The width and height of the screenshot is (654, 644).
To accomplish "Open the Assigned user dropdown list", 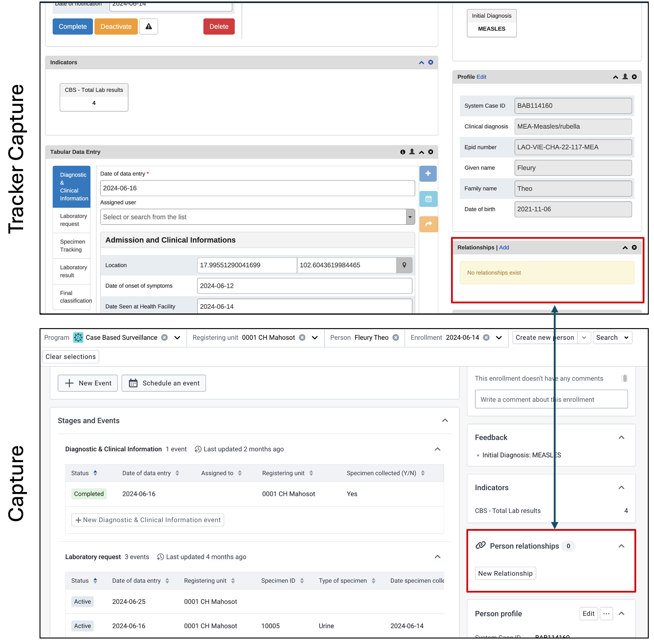I will (410, 217).
